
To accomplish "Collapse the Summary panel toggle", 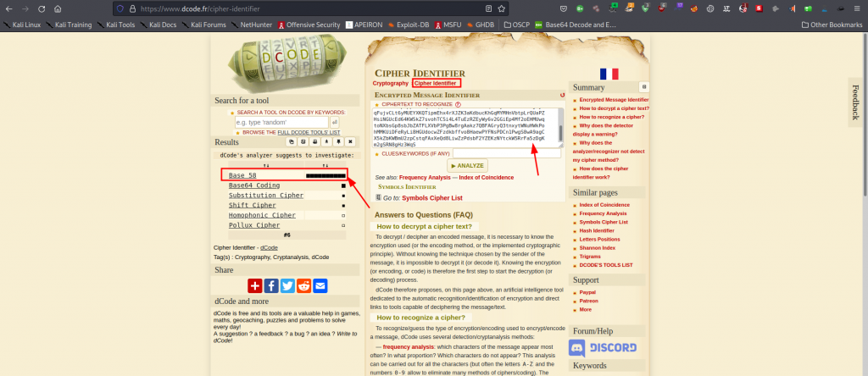I will tap(643, 87).
